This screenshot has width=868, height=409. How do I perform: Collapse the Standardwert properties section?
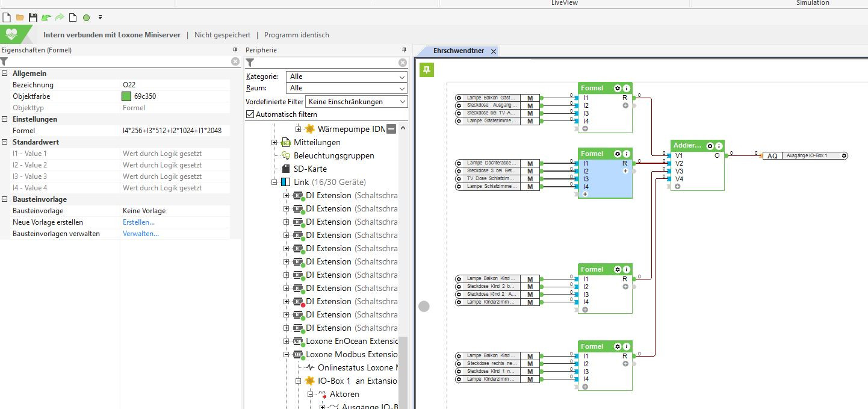coord(5,142)
